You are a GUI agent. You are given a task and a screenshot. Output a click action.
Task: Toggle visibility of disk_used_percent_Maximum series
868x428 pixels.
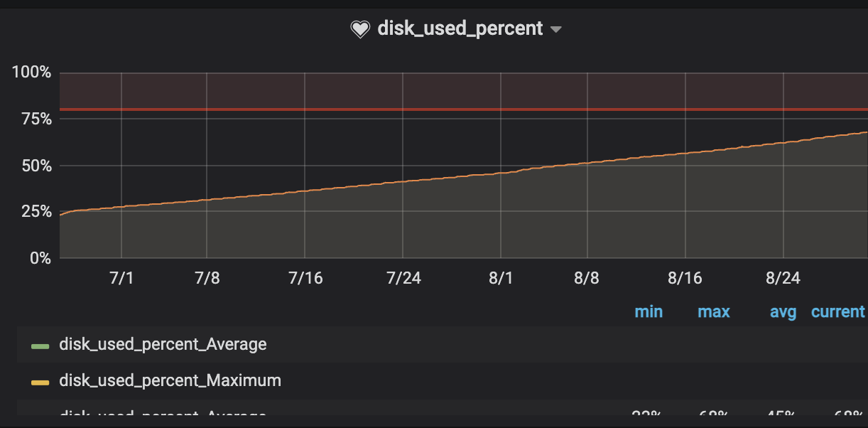click(x=170, y=380)
